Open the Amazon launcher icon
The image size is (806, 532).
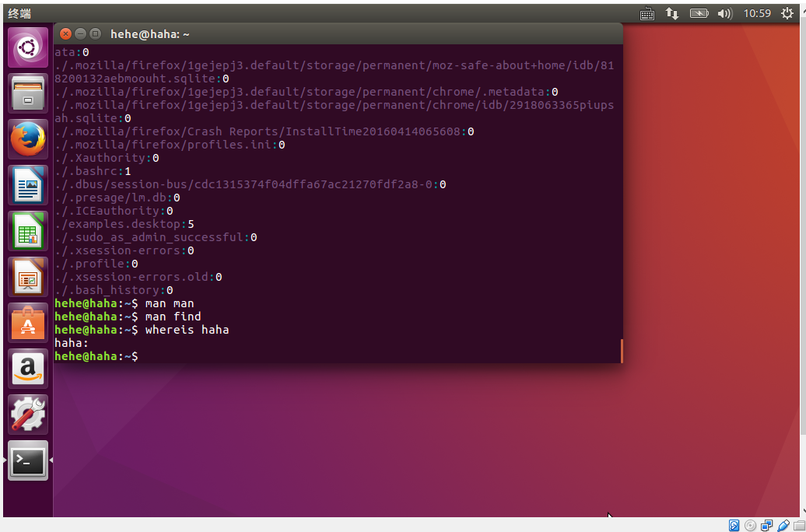pyautogui.click(x=28, y=369)
